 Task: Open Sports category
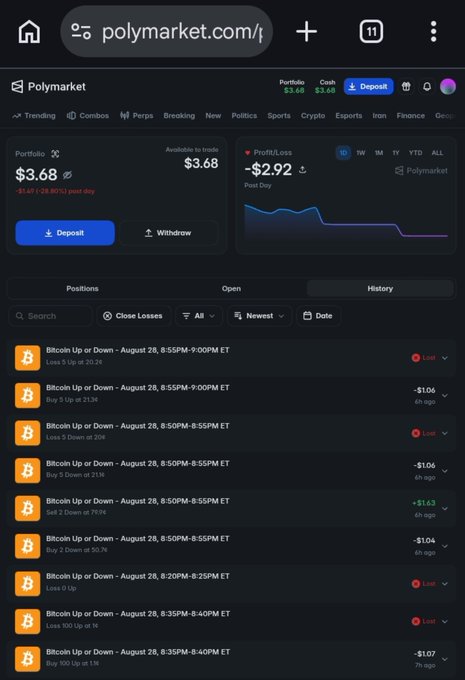pyautogui.click(x=279, y=116)
